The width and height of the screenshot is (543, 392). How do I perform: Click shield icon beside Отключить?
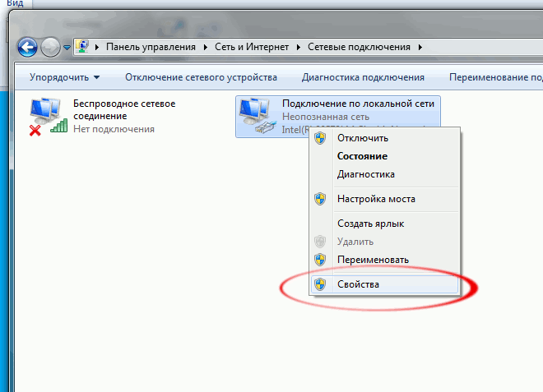[x=320, y=138]
